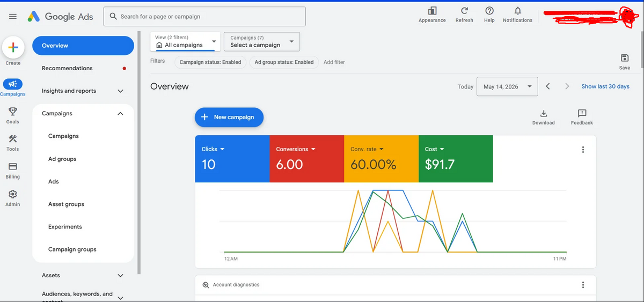Open scorecard three-dot menu
Screen dimensions: 644x302
coord(583,150)
